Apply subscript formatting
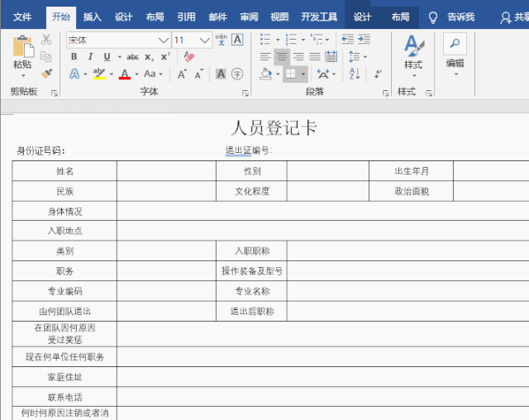This screenshot has width=529, height=420. click(x=149, y=57)
